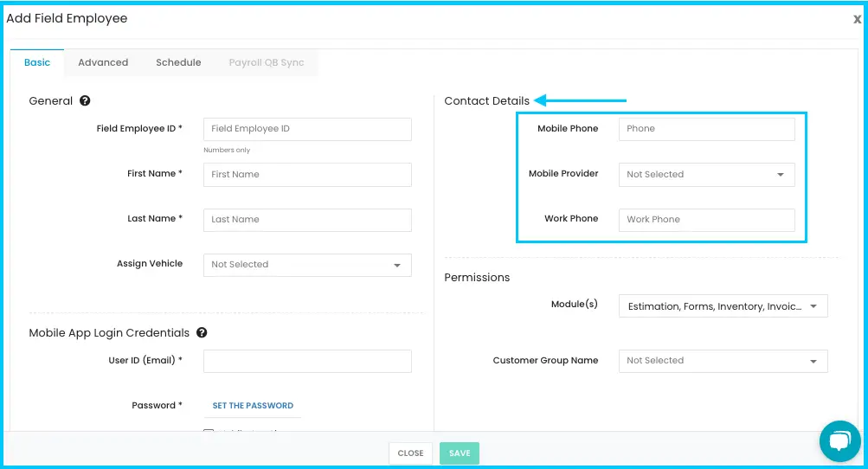Focus the Mobile Phone input field

point(706,129)
